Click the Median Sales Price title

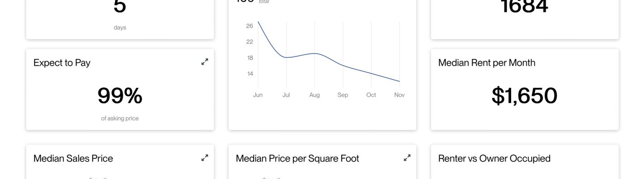click(73, 158)
